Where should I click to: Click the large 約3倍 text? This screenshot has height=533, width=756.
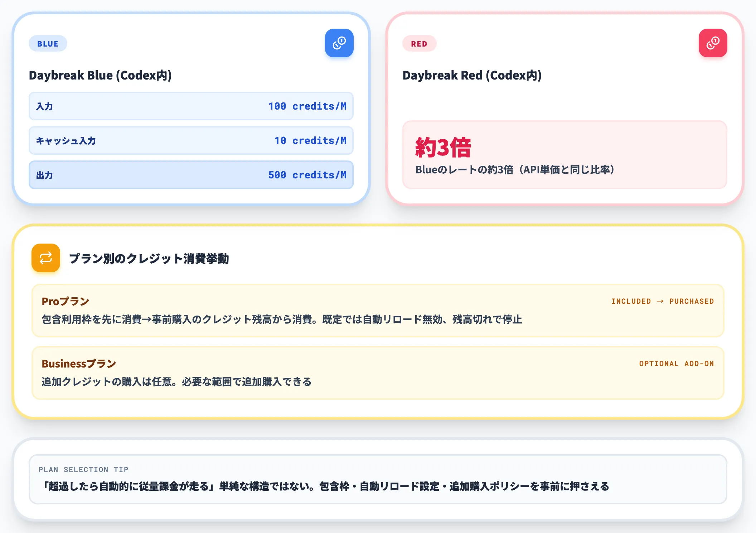(x=443, y=147)
